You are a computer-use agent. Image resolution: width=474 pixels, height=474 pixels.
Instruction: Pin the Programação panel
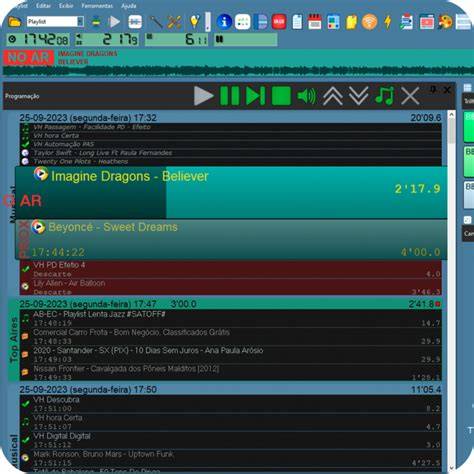pyautogui.click(x=433, y=89)
